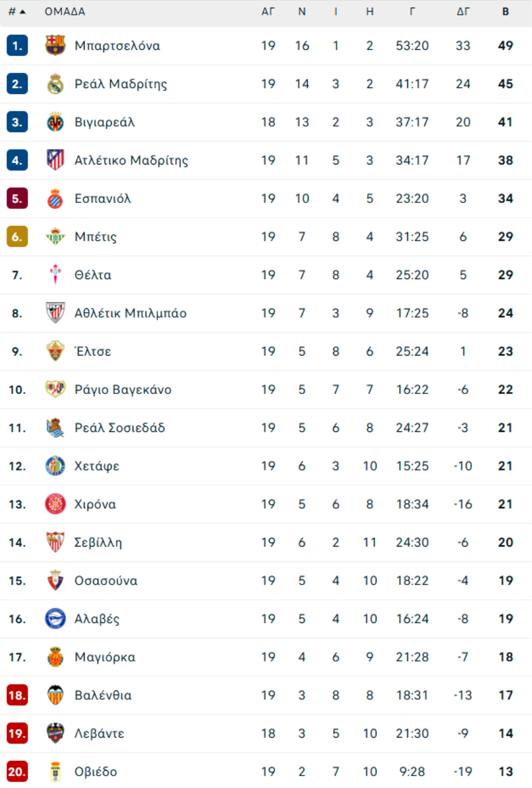Image resolution: width=532 pixels, height=788 pixels.
Task: Sort by the ΔΓ goal difference header
Action: tap(463, 12)
